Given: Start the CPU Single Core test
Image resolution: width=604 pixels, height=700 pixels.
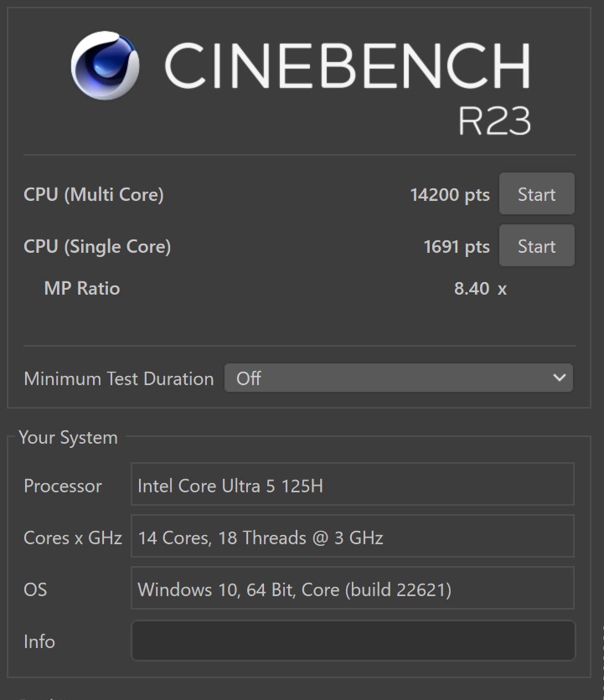Looking at the screenshot, I should pyautogui.click(x=536, y=245).
